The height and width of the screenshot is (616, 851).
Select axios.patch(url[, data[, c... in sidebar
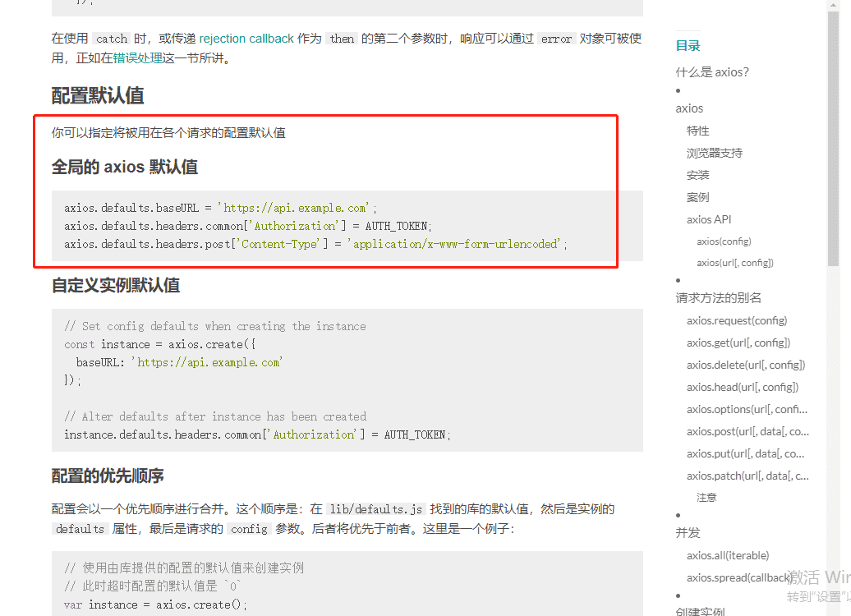point(747,476)
